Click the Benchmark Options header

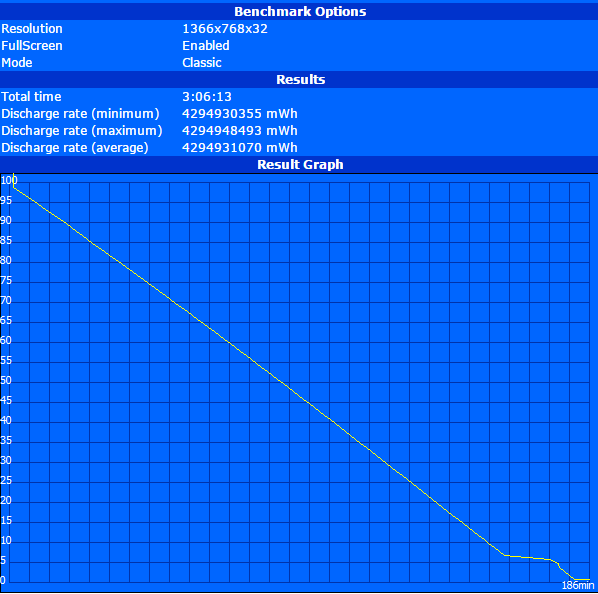300,11
